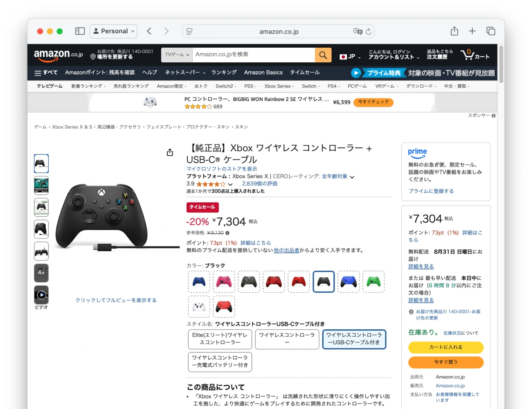This screenshot has width=532, height=409.
Task: Select the ワイヤレスコントローラー style option
Action: tap(287, 339)
